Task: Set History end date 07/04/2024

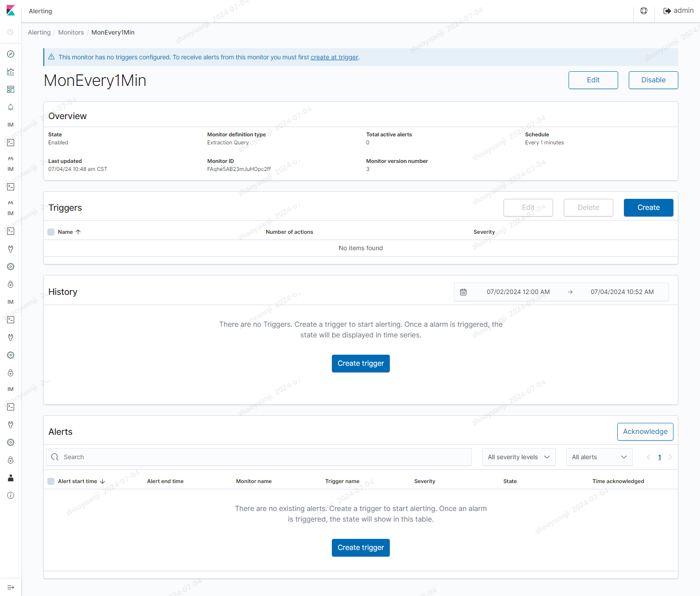Action: click(x=622, y=292)
